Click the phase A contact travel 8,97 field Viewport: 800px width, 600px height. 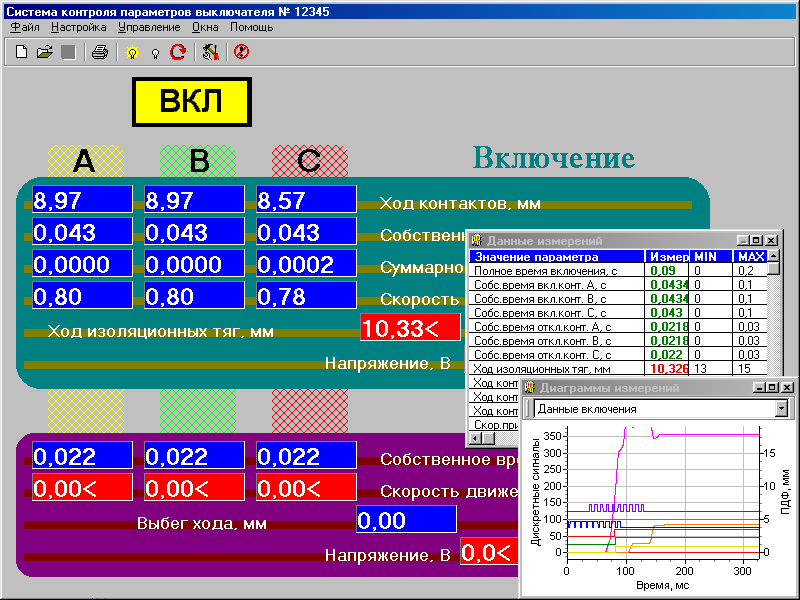coord(82,199)
